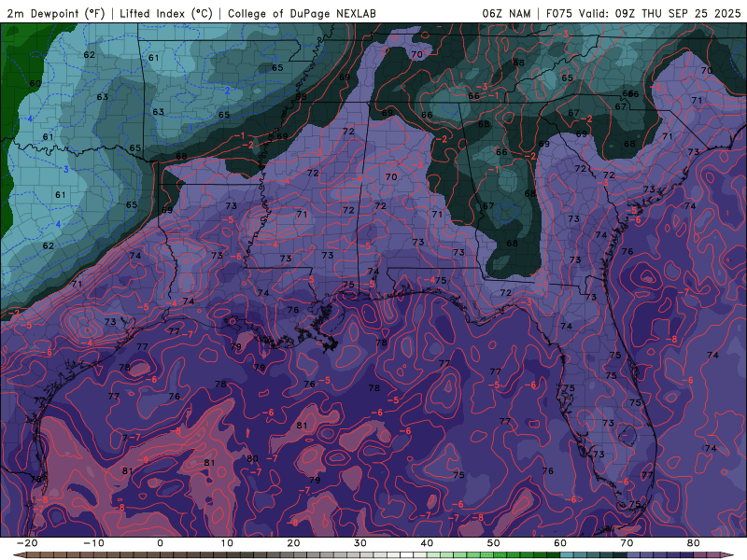This screenshot has width=747, height=560.
Task: Click the "Valid: 09Z THU SEP 25 2025" timestamp
Action: (660, 13)
